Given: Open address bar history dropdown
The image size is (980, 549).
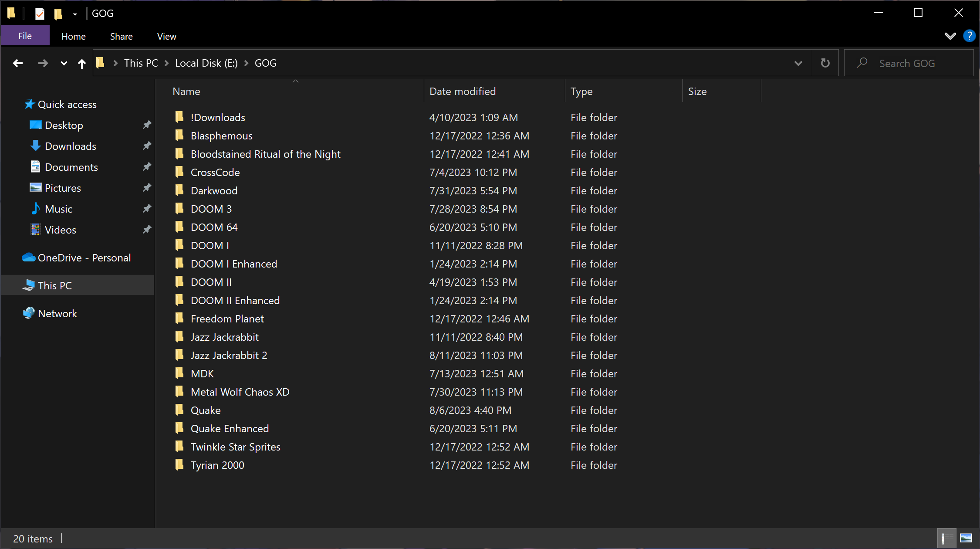Looking at the screenshot, I should (x=798, y=64).
